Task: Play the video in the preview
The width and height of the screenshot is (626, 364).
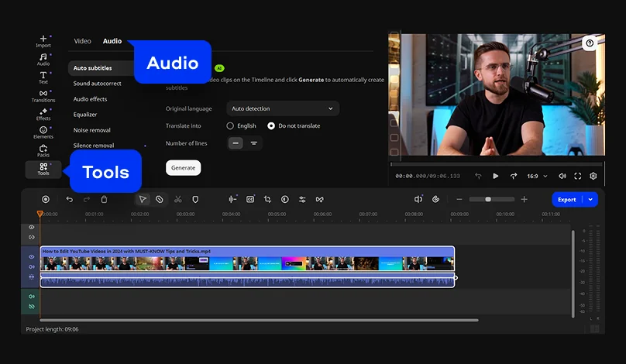Action: [x=496, y=176]
